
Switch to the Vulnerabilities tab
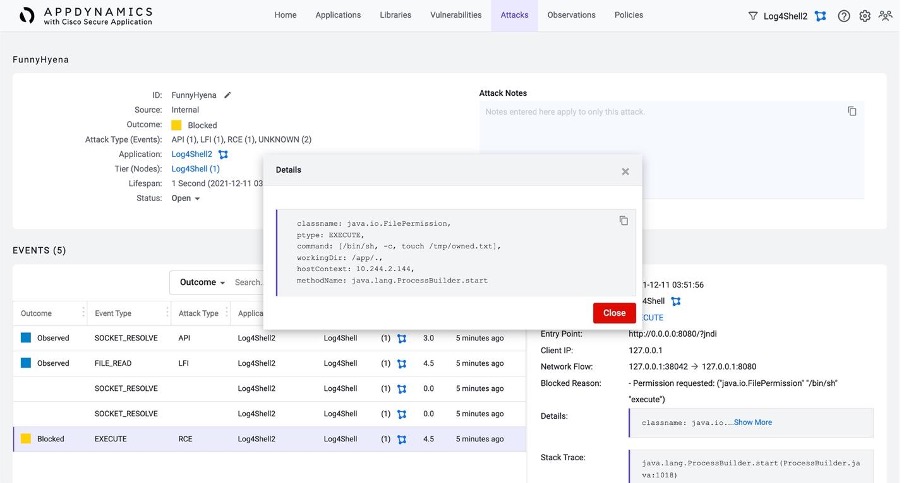(455, 15)
